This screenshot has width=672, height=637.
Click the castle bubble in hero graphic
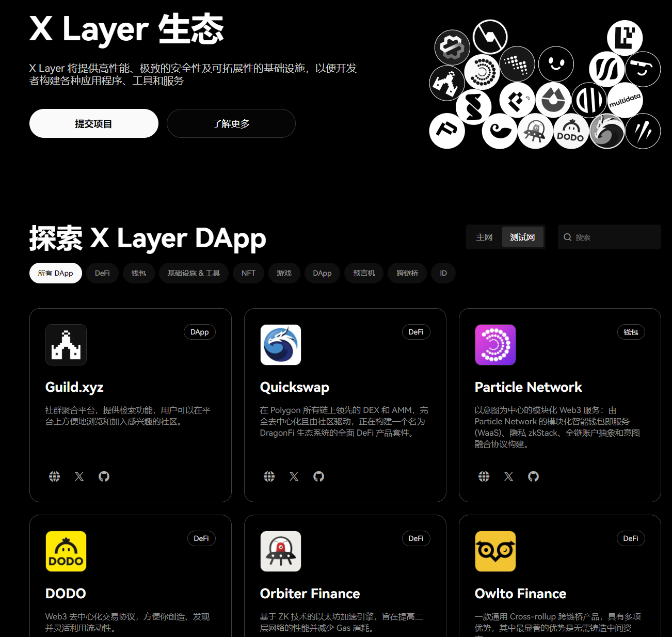click(447, 83)
